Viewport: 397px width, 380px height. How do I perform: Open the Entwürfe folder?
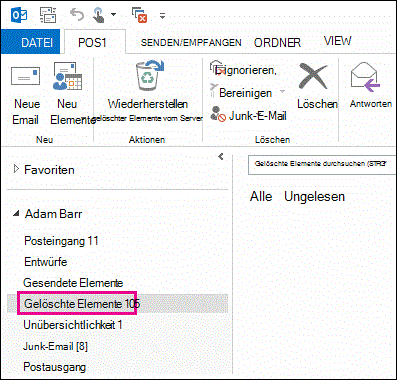coord(46,262)
